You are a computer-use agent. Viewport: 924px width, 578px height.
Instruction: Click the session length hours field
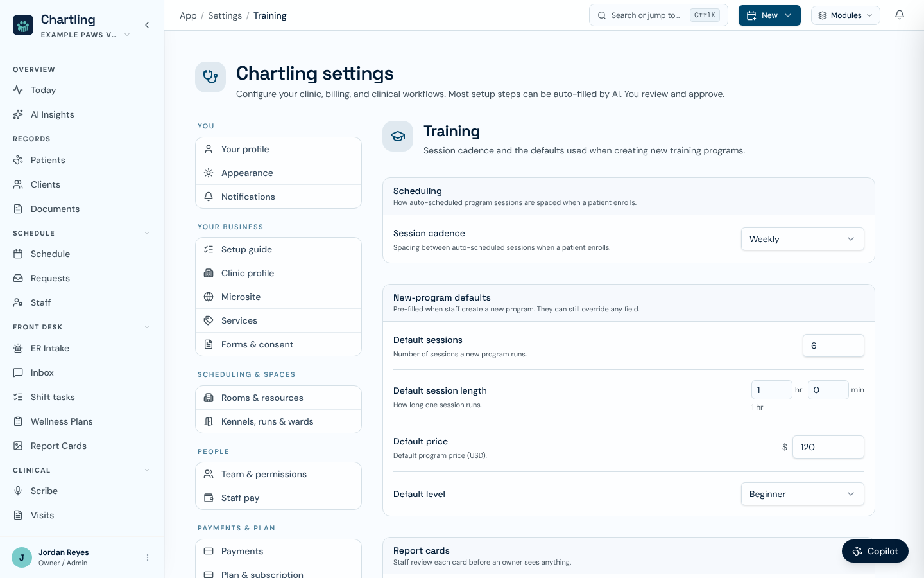pos(771,390)
